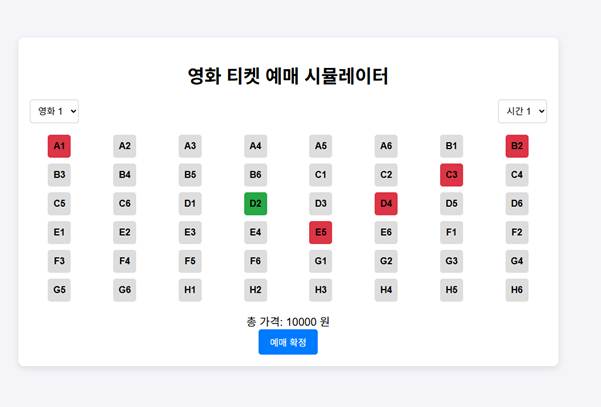Select seat H3
Image resolution: width=601 pixels, height=407 pixels.
[x=321, y=291]
